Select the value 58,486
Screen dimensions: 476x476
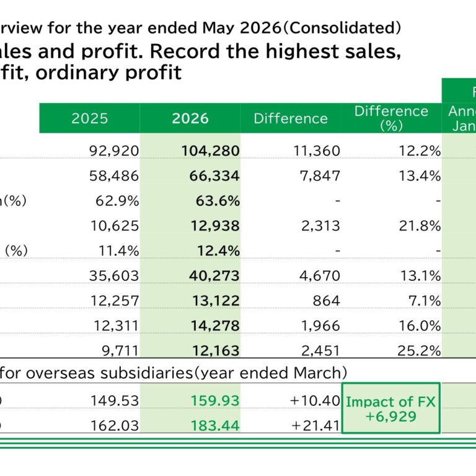coord(114,176)
